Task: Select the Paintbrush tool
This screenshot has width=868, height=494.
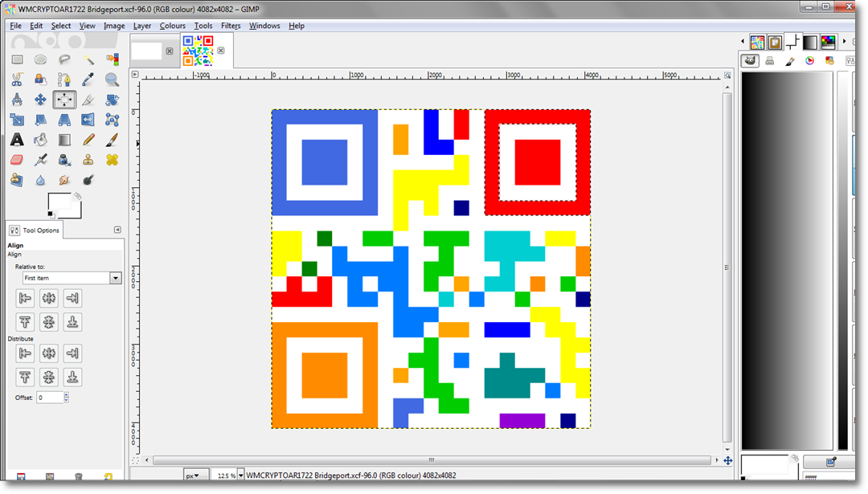Action: click(x=112, y=140)
